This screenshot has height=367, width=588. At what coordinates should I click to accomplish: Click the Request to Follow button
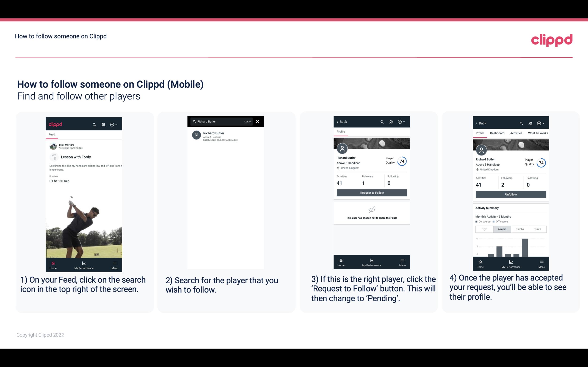(371, 193)
